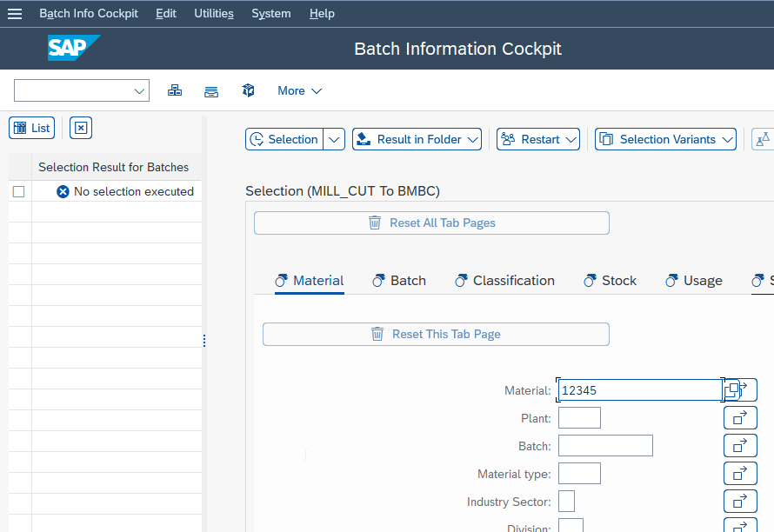This screenshot has height=532, width=774.
Task: Switch to the Batch tab
Action: click(399, 281)
